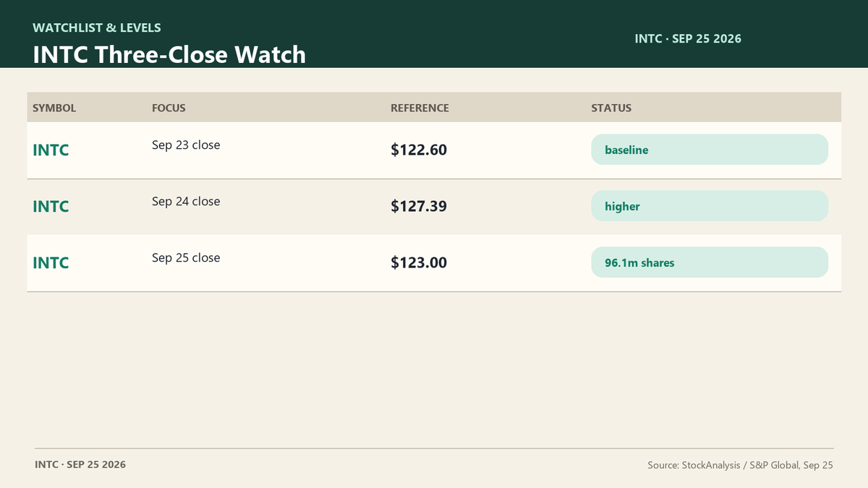Select the $123.00 reference value
This screenshot has height=488, width=868.
(x=419, y=263)
